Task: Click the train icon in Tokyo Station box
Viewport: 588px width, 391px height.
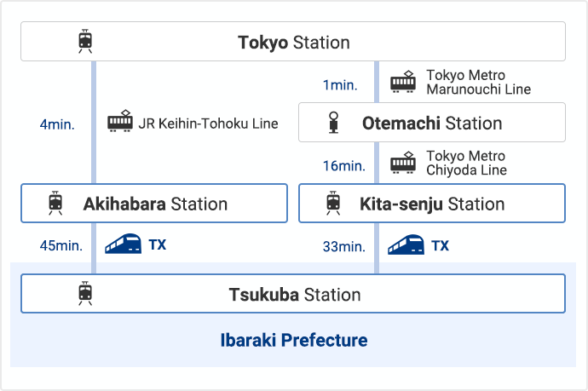Action: click(85, 41)
